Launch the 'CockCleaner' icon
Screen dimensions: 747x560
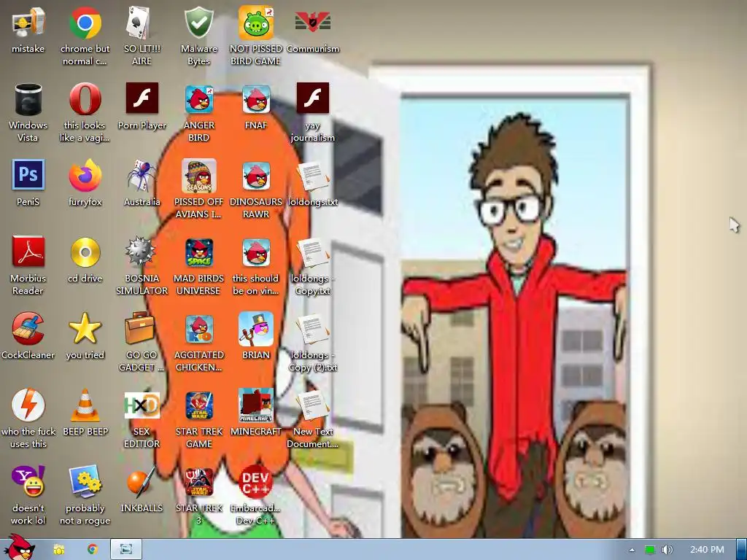click(28, 329)
